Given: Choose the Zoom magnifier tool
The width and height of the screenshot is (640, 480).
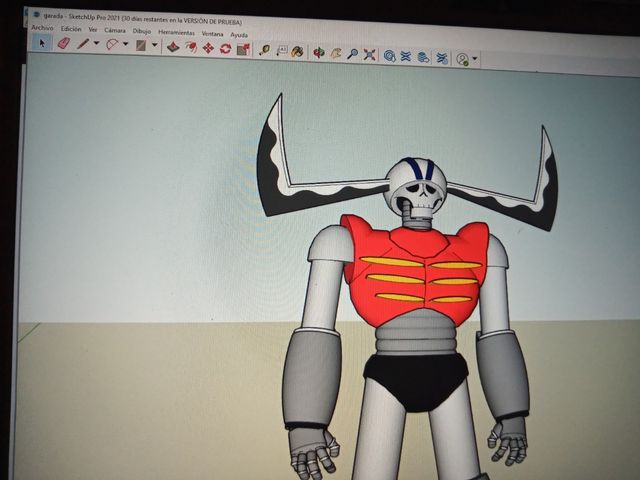Looking at the screenshot, I should click(352, 54).
